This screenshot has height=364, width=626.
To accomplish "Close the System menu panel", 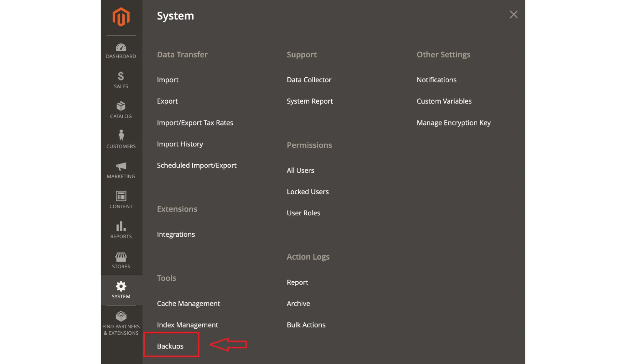I will coord(514,14).
